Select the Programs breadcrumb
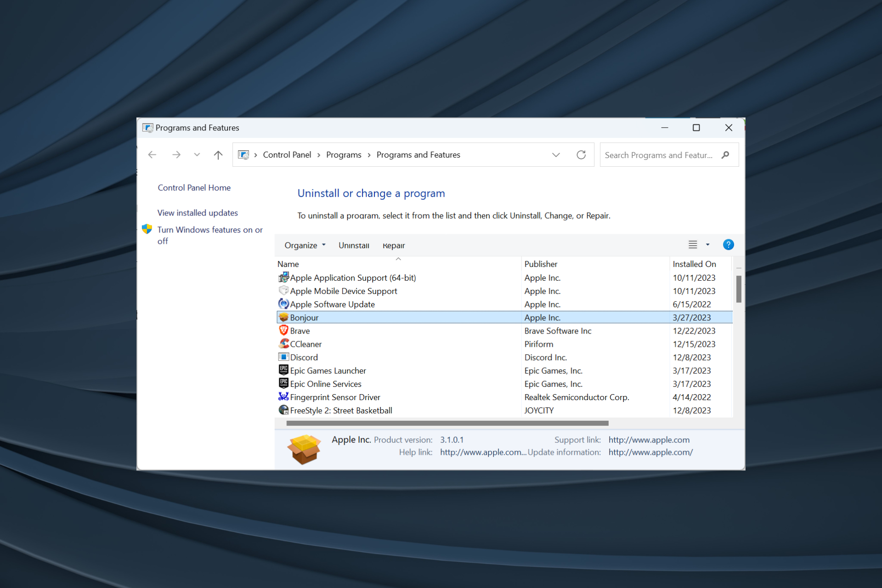Screen dimensions: 882x588 (x=344, y=155)
